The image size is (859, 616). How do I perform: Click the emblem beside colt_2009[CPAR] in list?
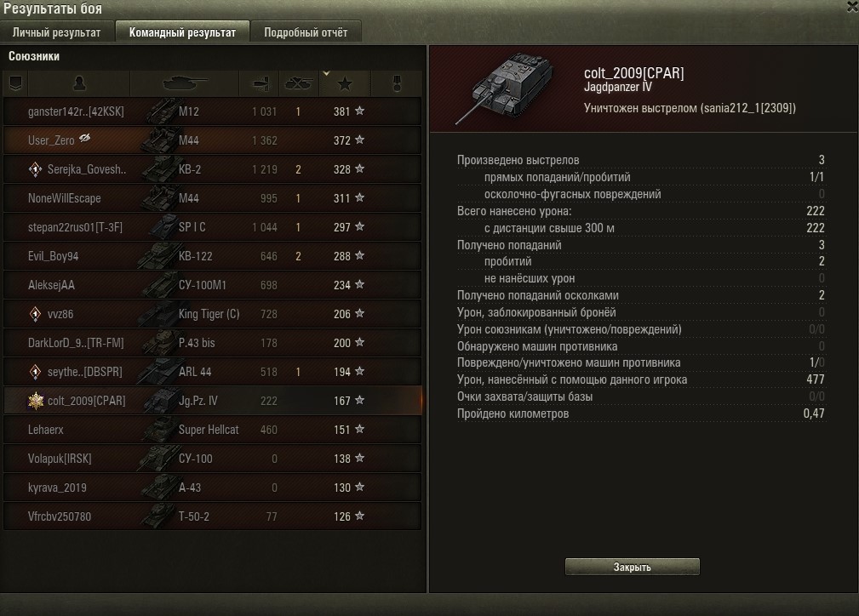[x=36, y=401]
